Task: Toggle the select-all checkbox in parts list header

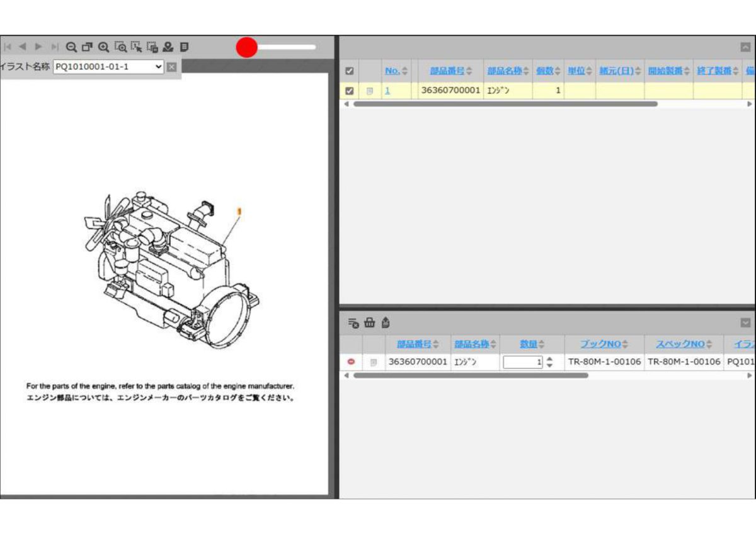Action: 350,71
